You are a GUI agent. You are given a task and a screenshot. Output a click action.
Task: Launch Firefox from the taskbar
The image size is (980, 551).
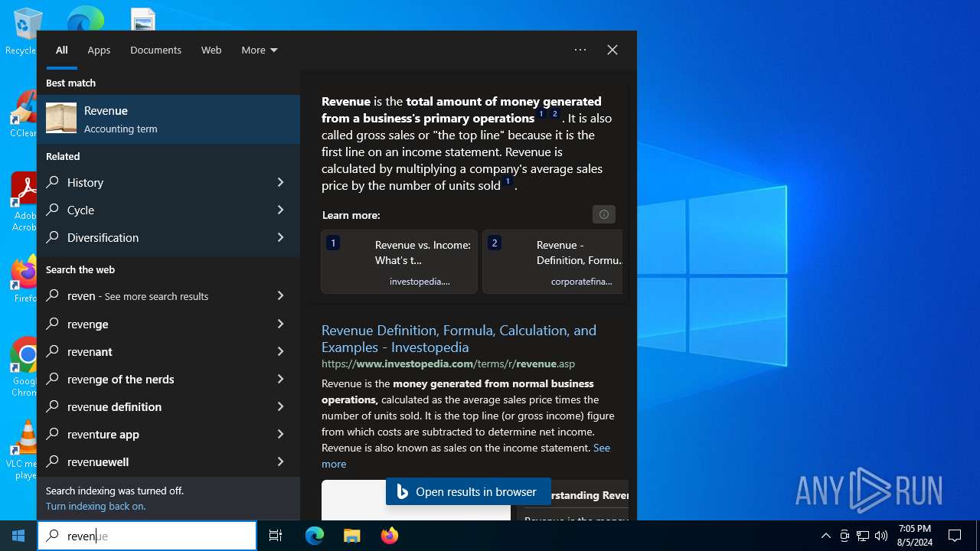pyautogui.click(x=390, y=536)
